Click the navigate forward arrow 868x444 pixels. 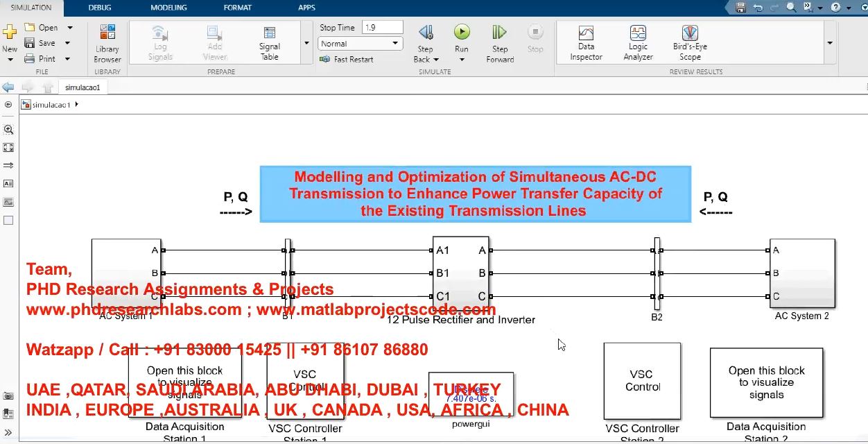click(28, 87)
